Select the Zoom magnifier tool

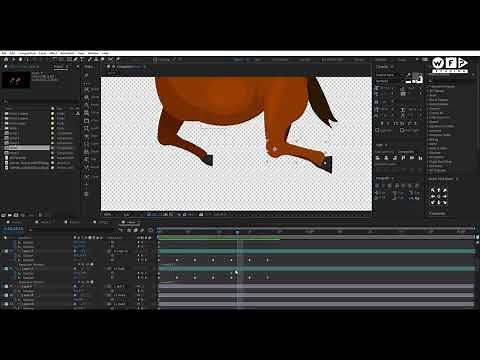click(x=27, y=60)
